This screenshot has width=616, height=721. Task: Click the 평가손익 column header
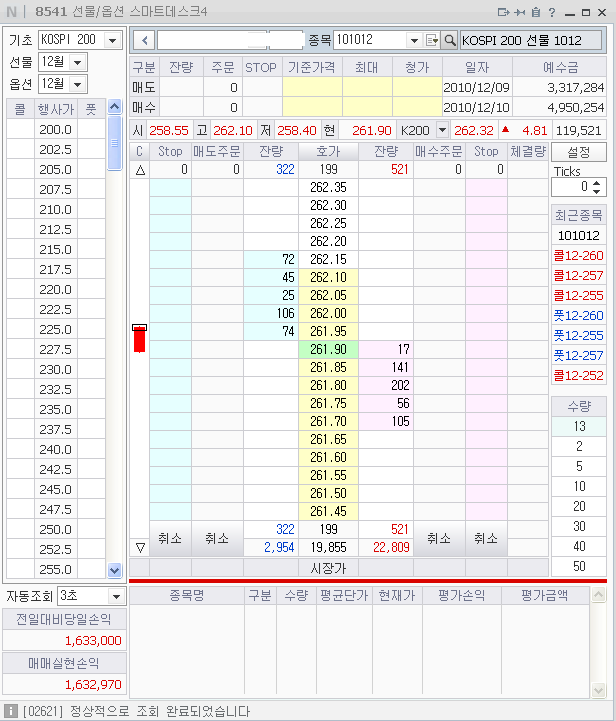click(x=462, y=595)
